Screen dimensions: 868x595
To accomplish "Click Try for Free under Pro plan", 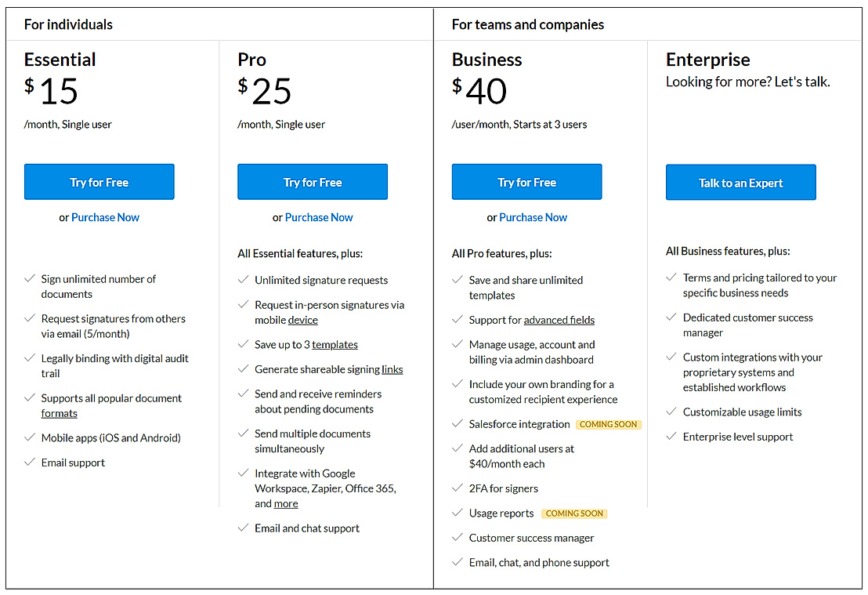I will (312, 182).
